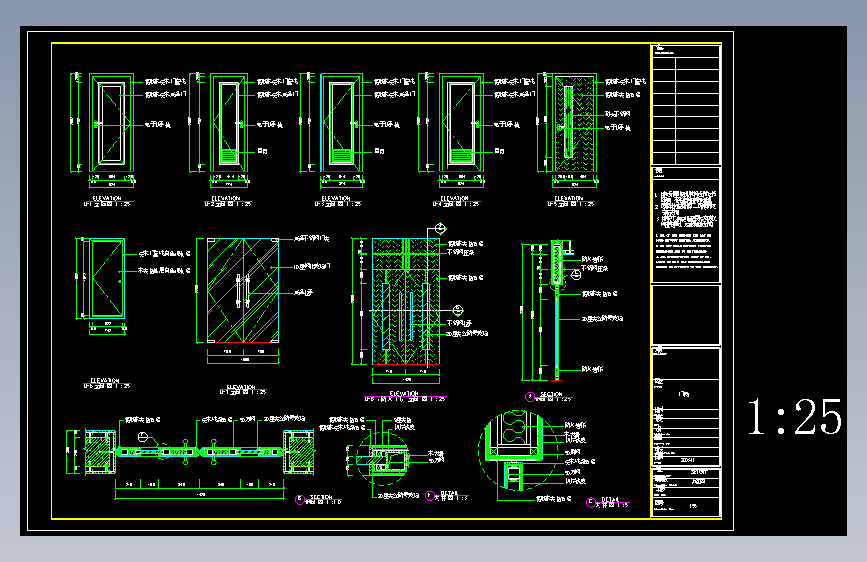
Task: Click the detail callout bubble on horizontal section
Action: point(143,437)
